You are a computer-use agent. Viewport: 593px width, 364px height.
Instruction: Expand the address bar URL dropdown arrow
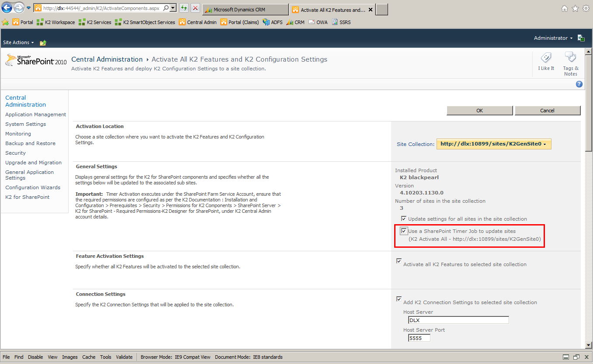point(173,8)
